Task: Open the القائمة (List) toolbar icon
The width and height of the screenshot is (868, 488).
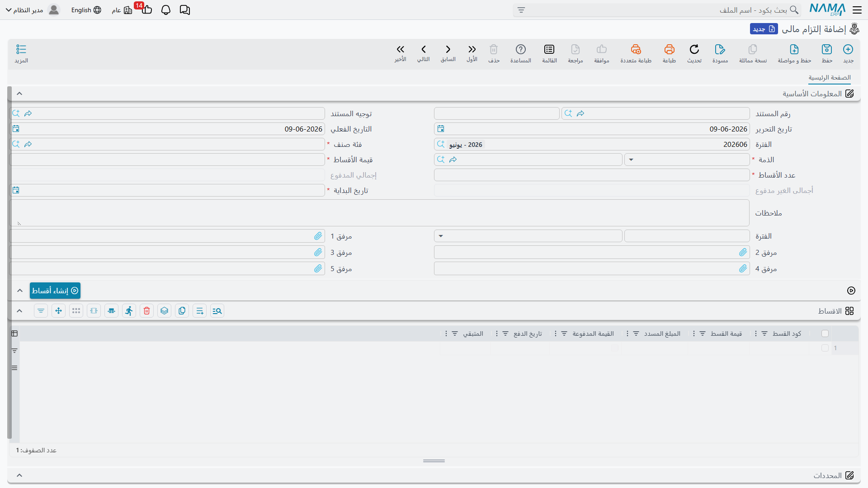Action: (549, 53)
